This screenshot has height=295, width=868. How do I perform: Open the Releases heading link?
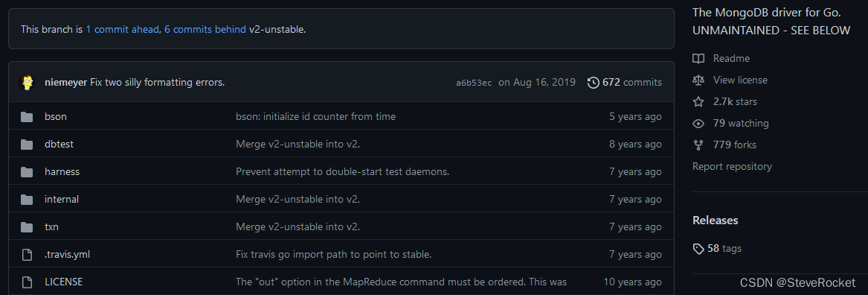click(x=716, y=221)
